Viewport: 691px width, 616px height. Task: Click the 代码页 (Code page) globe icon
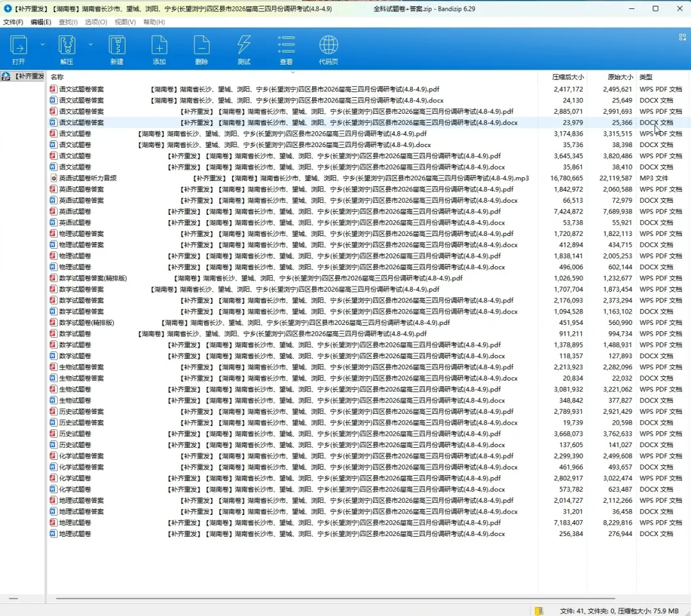328,50
